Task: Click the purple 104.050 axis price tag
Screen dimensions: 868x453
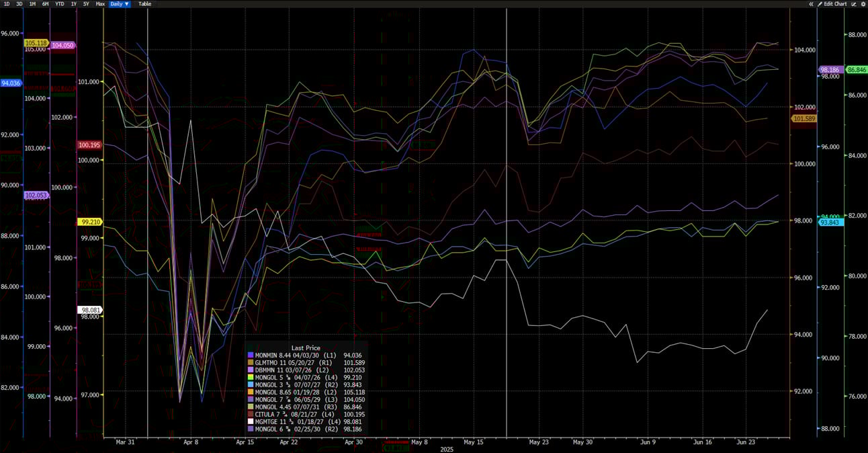Action: 62,46
